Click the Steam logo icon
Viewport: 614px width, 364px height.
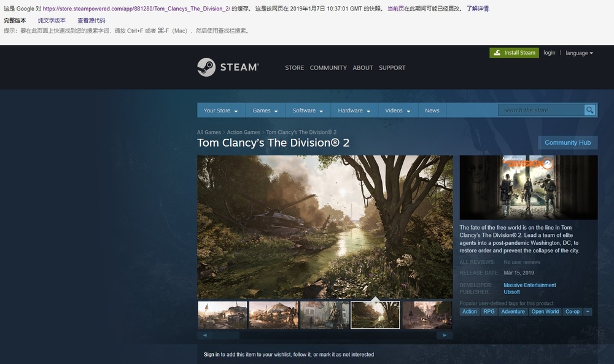tap(206, 67)
